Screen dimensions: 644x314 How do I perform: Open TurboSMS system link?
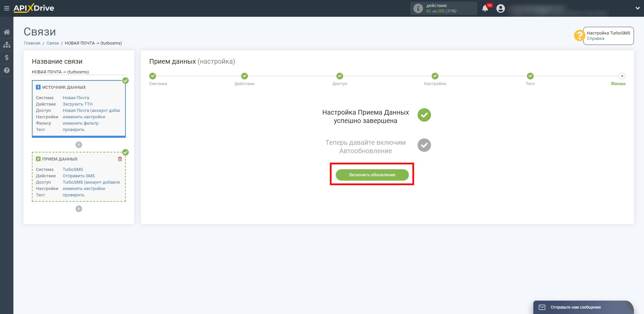coord(73,170)
